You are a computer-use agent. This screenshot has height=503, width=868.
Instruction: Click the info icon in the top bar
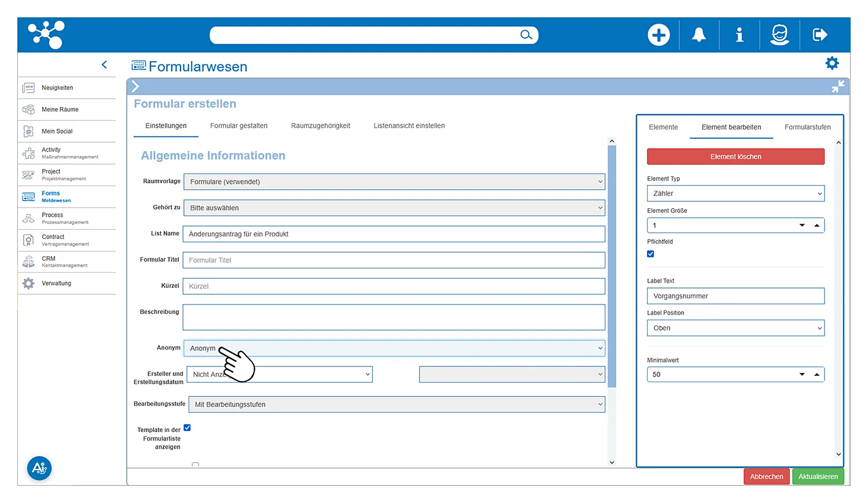[x=739, y=35]
